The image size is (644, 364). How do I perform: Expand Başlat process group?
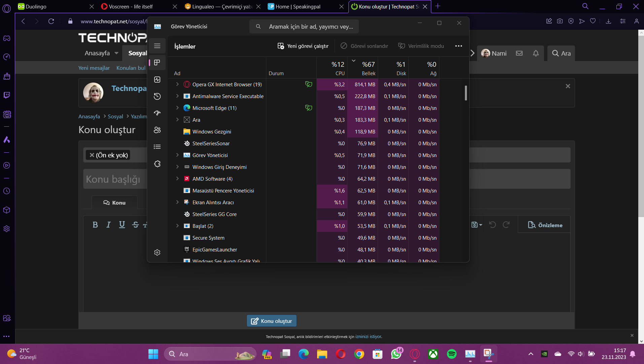[x=177, y=226]
